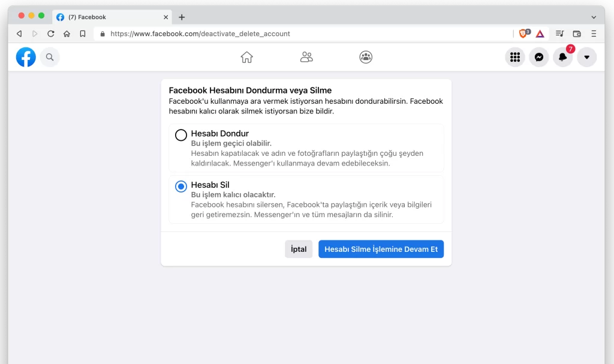The image size is (614, 364).
Task: Click 'Bu işlem kalıcı olacaktır.' text
Action: point(233,195)
